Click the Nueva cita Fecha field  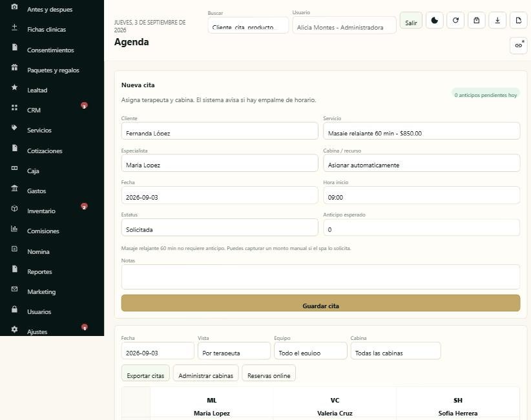[220, 195]
